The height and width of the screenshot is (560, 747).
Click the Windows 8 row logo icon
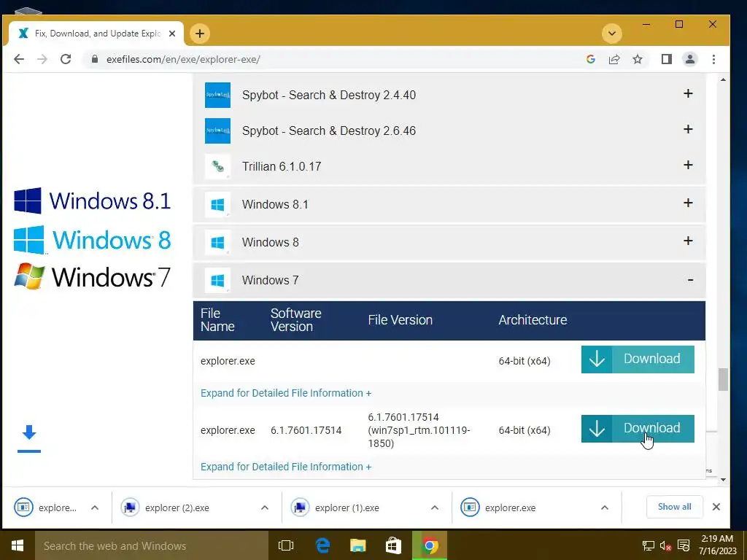click(217, 242)
